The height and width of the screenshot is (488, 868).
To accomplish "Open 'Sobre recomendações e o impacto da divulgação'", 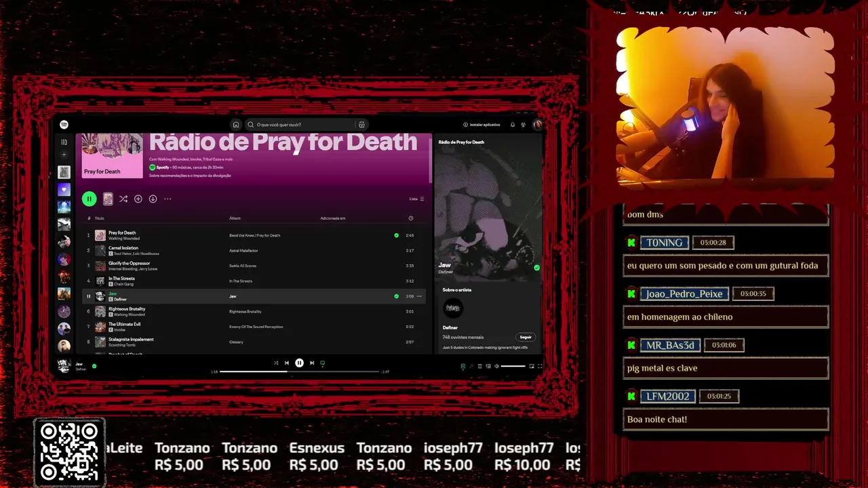I will tap(190, 176).
